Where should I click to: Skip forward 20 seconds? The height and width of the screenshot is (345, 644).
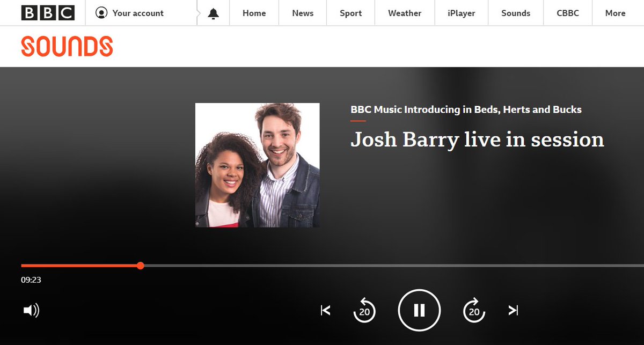pyautogui.click(x=474, y=310)
